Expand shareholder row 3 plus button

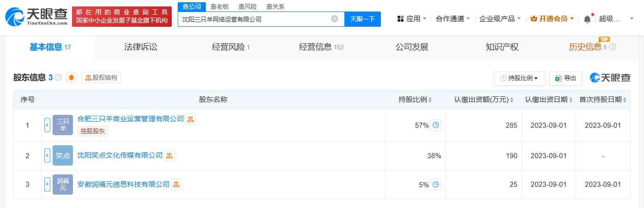pos(47,184)
